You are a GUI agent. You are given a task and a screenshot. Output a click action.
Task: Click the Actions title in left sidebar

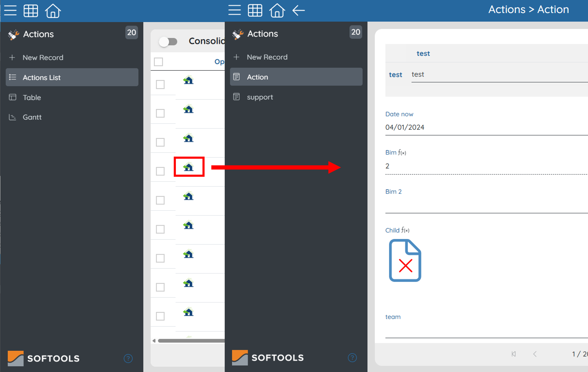coord(38,34)
